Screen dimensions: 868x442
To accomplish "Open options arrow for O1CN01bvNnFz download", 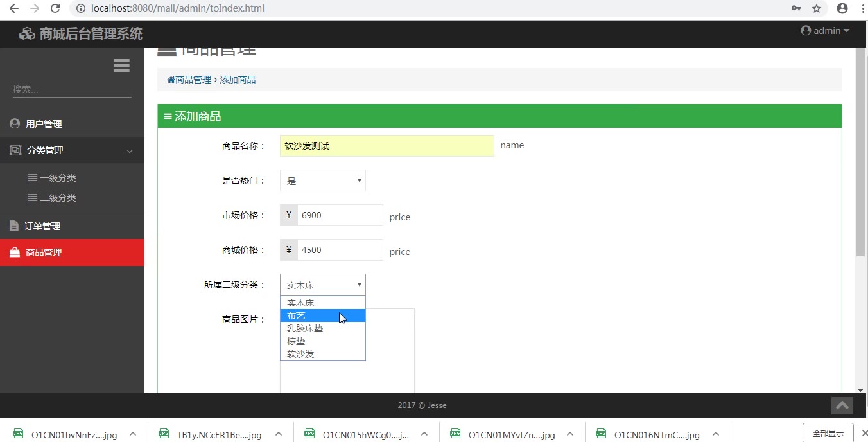I will (133, 434).
